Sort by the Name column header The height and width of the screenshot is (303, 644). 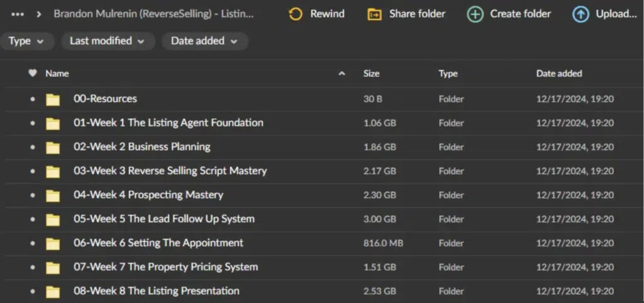click(x=57, y=74)
